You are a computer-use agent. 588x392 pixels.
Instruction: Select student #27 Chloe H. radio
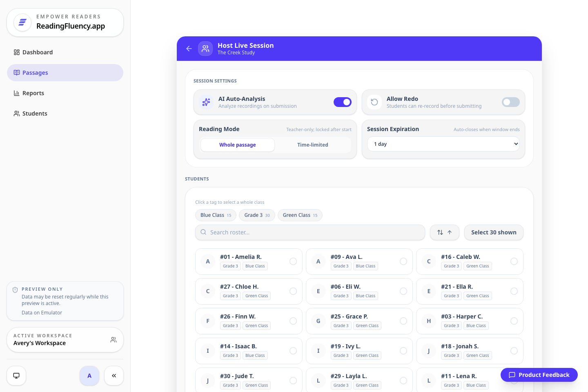pos(293,291)
